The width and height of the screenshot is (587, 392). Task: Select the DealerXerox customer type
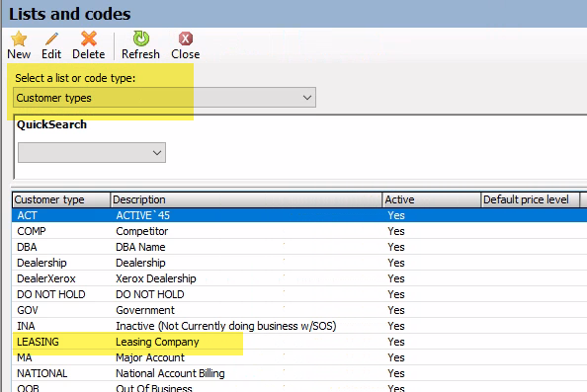tap(46, 278)
